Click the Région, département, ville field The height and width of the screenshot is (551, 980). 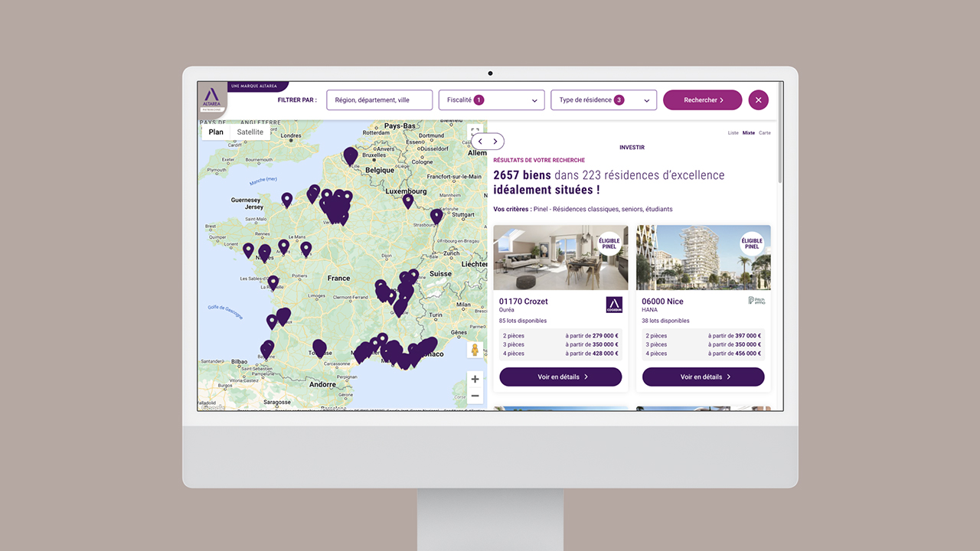pos(379,100)
